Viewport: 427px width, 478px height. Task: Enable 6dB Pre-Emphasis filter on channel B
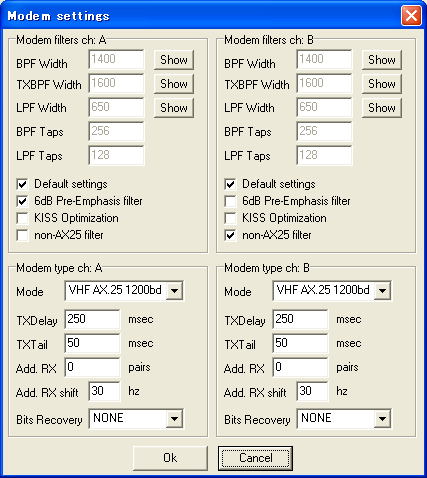[x=230, y=201]
